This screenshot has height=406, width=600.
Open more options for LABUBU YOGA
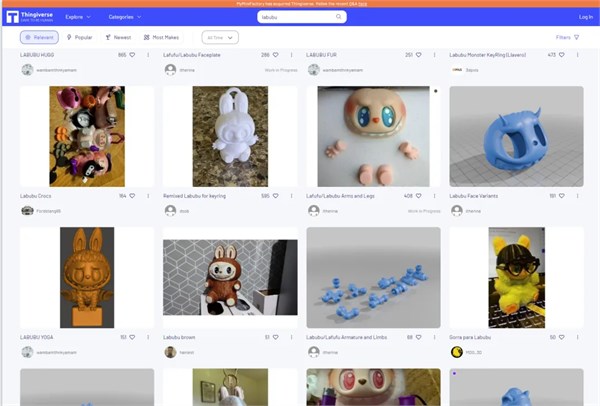tap(148, 337)
